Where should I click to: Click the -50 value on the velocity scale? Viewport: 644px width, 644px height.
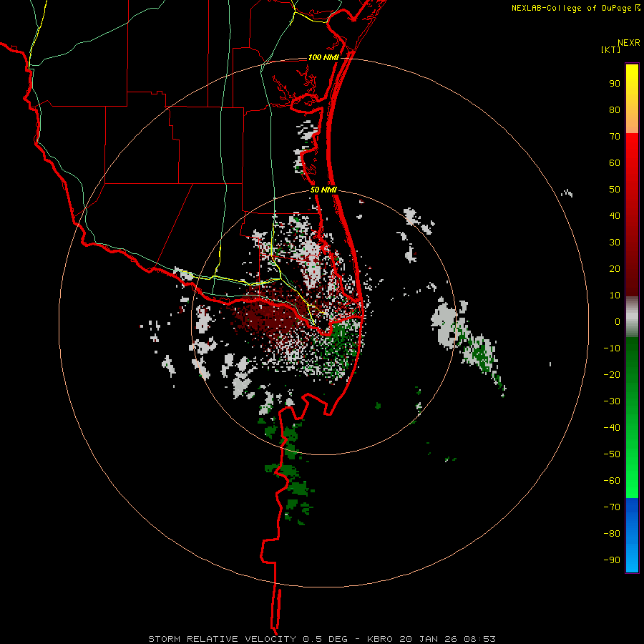612,454
